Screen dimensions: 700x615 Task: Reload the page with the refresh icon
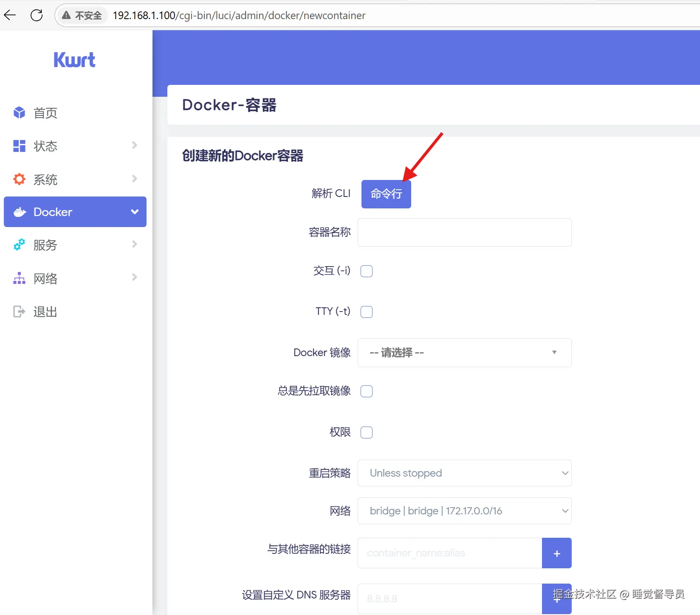pos(37,15)
